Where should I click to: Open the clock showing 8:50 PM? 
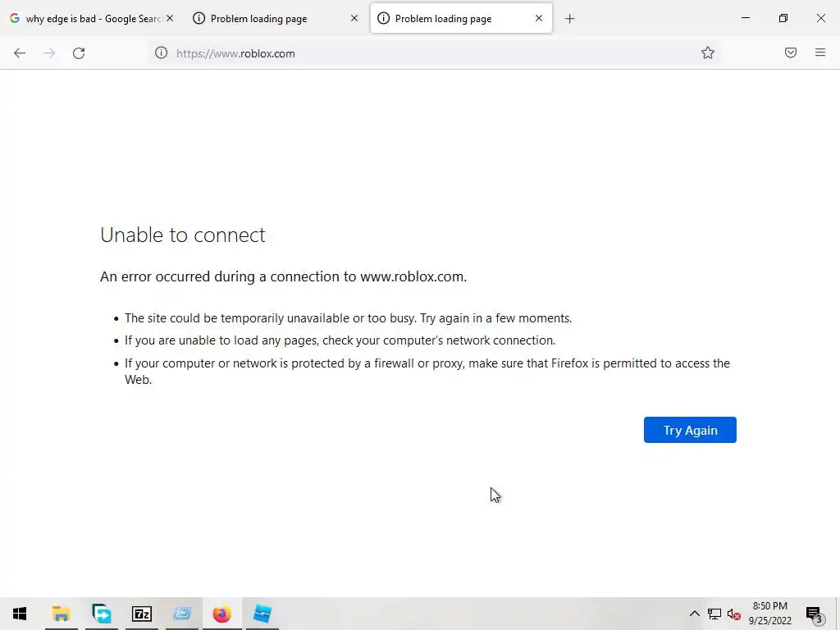(x=769, y=614)
